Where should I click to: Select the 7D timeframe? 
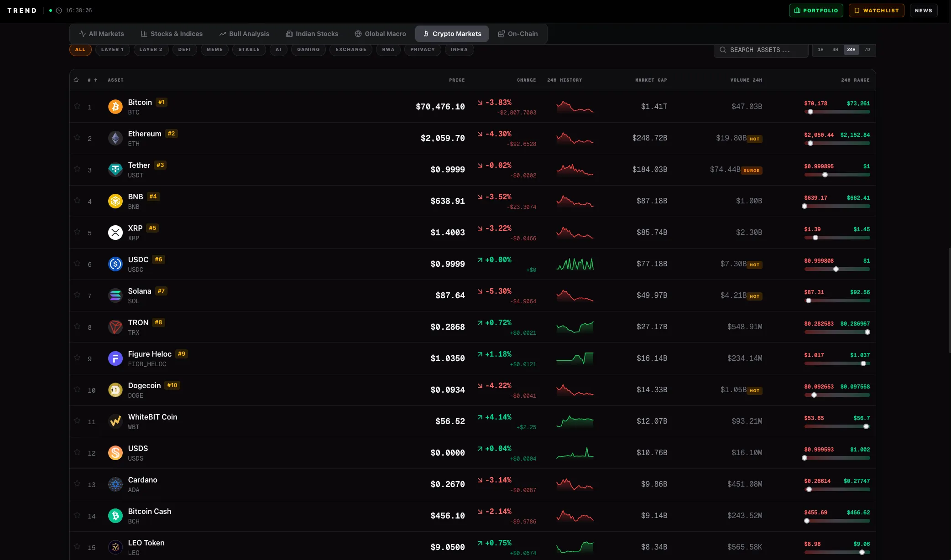click(867, 50)
